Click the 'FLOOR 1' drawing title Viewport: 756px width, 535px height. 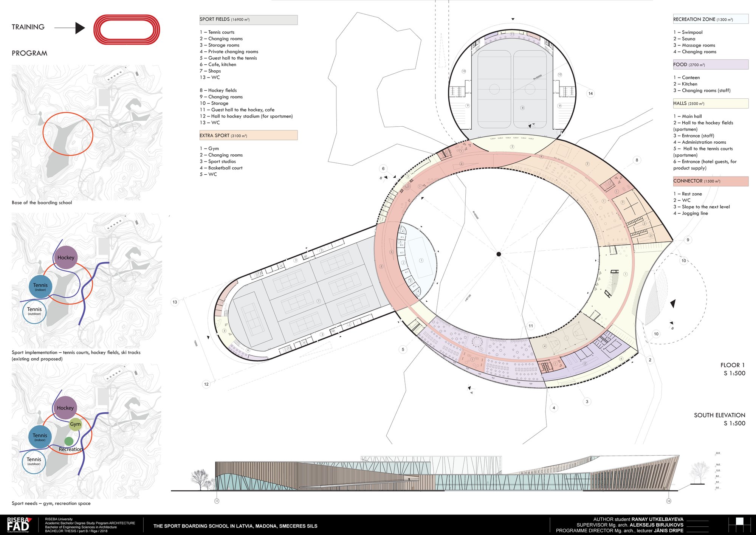(733, 365)
